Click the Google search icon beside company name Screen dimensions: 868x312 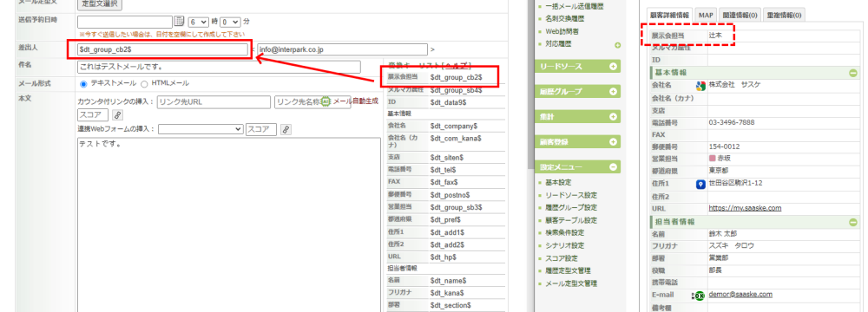(x=700, y=86)
